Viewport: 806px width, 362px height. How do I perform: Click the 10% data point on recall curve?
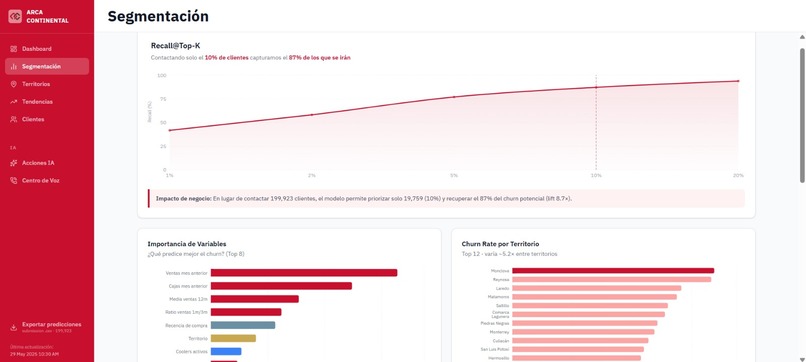pyautogui.click(x=596, y=87)
